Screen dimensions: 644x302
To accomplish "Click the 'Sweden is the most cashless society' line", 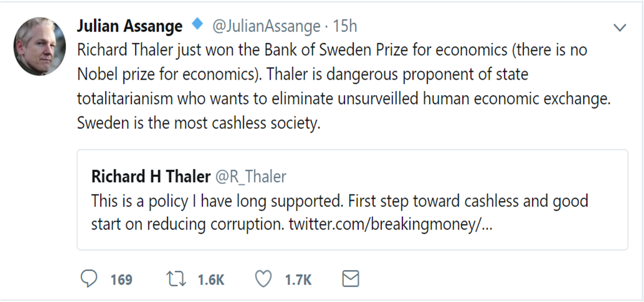I will [199, 123].
